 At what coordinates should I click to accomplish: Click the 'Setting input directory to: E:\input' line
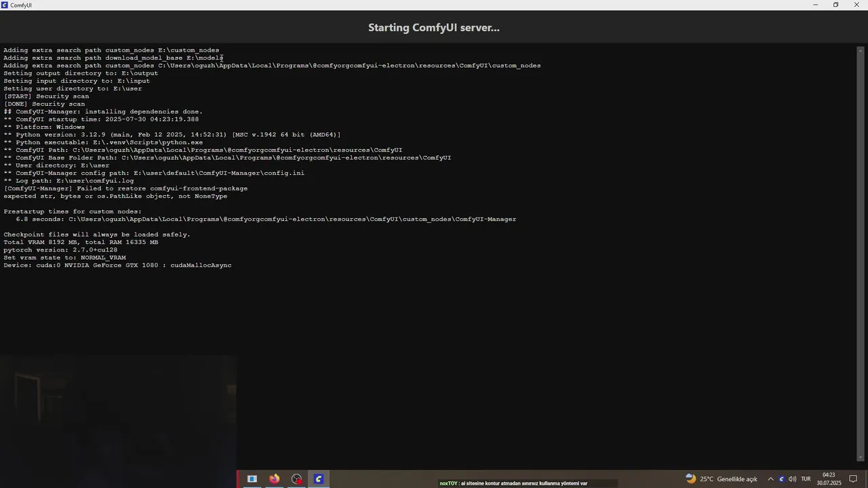(77, 81)
